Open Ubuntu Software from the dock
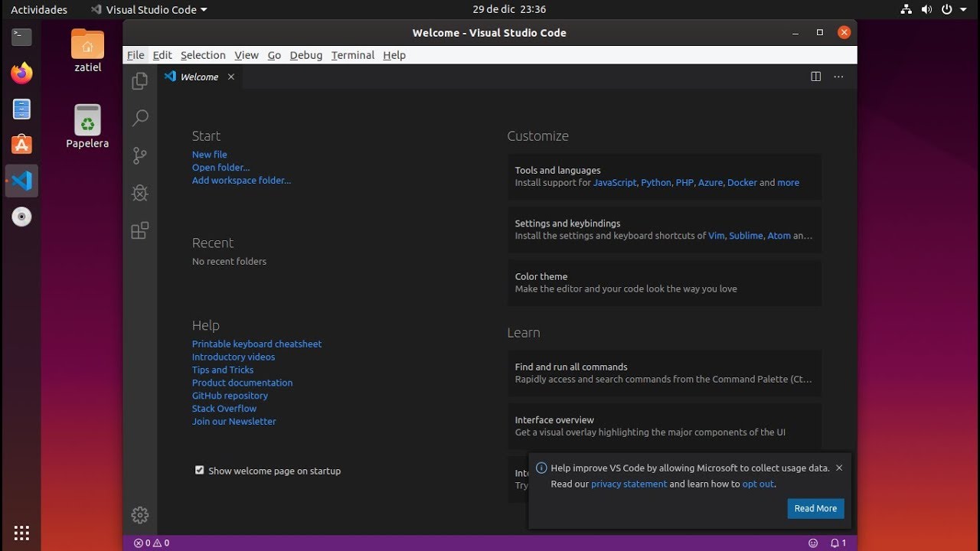The height and width of the screenshot is (551, 980). [x=21, y=145]
